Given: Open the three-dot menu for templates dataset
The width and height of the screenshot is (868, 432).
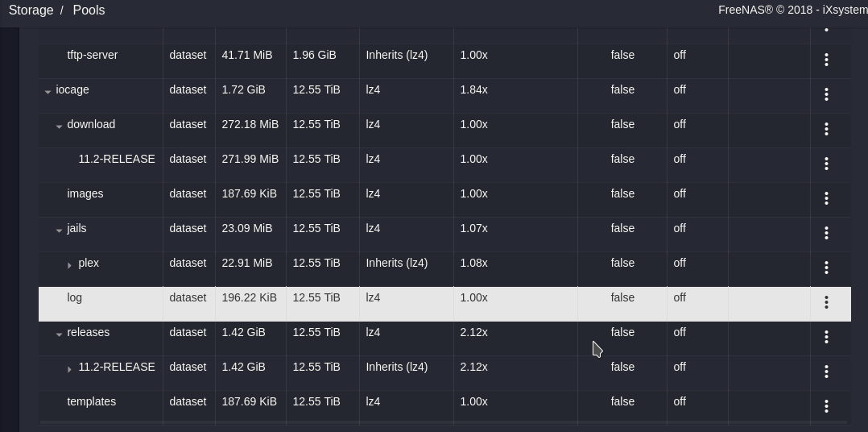Looking at the screenshot, I should [826, 406].
